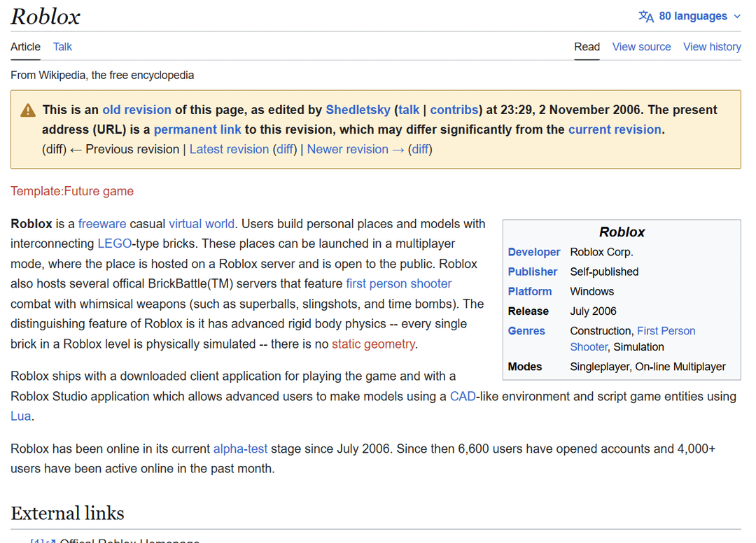Visit Shedletsky's user page link
This screenshot has height=543, width=756.
click(x=358, y=110)
